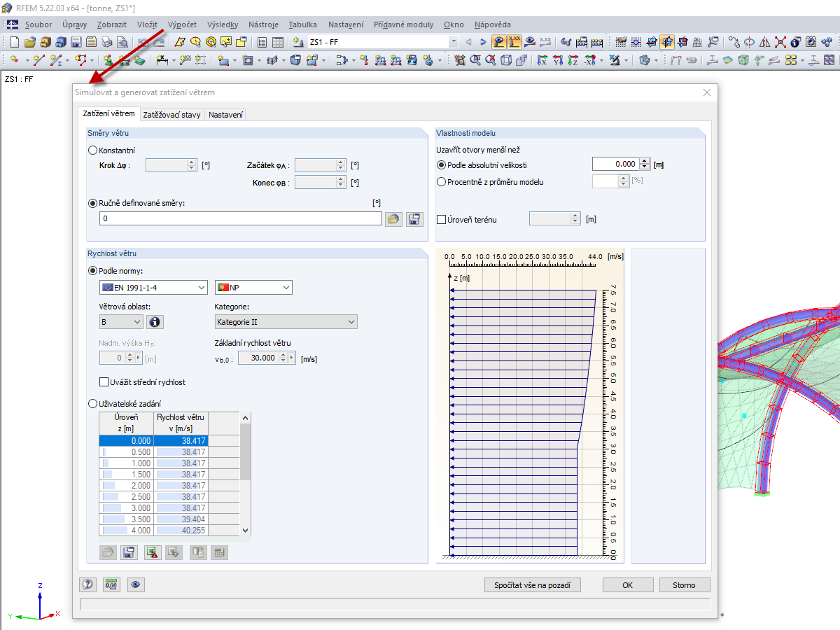The image size is (840, 630).
Task: Select the Konstantní wind direction option
Action: 92,150
